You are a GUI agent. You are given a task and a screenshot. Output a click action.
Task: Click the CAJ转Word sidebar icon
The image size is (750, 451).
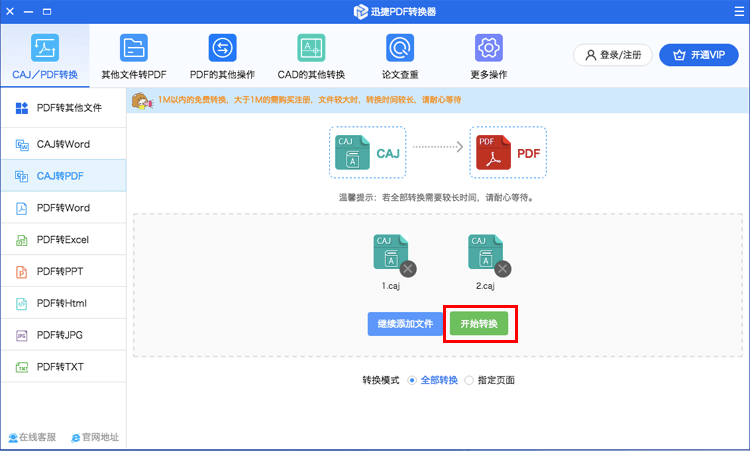click(x=22, y=144)
